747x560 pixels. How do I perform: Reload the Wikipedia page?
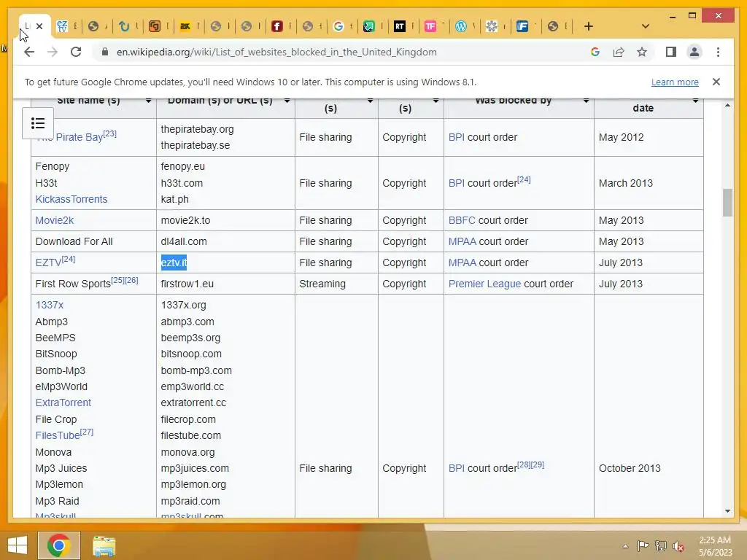(x=76, y=52)
